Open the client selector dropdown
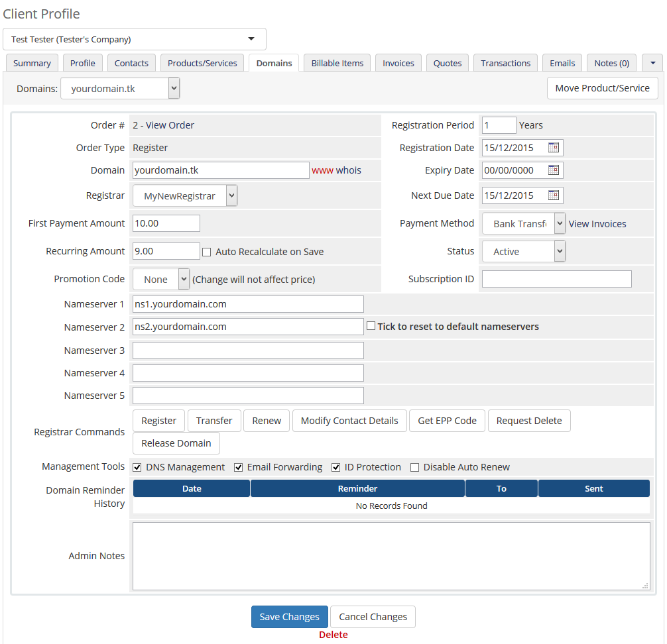667x644 pixels. (x=135, y=39)
